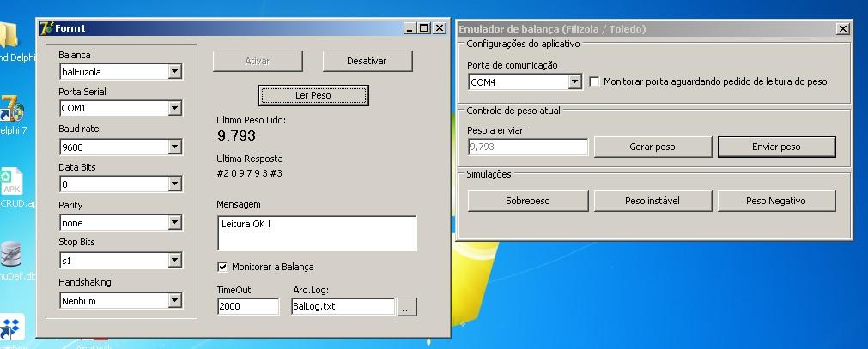Viewport: 868px width, 349px height.
Task: Minimize the Form1 window
Action: click(x=410, y=28)
